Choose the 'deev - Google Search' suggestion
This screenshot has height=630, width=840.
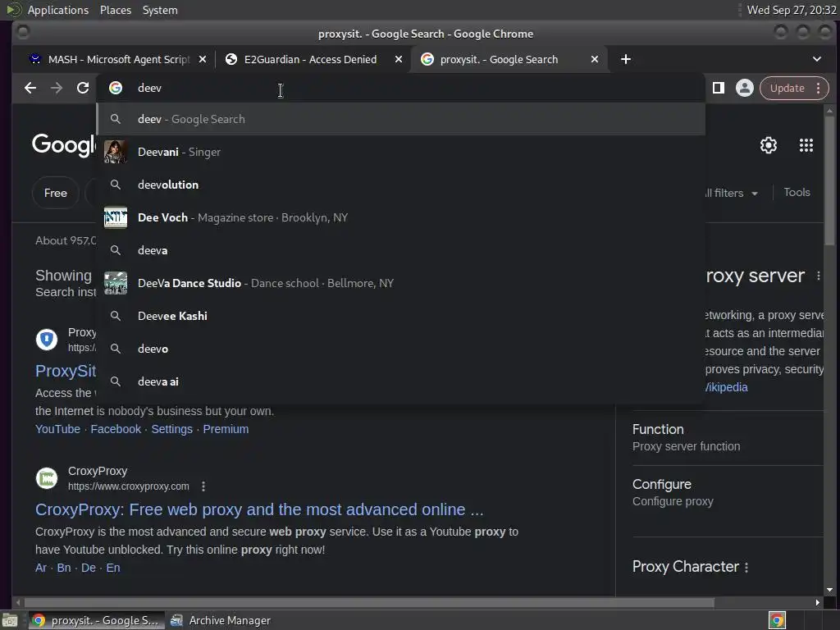400,119
